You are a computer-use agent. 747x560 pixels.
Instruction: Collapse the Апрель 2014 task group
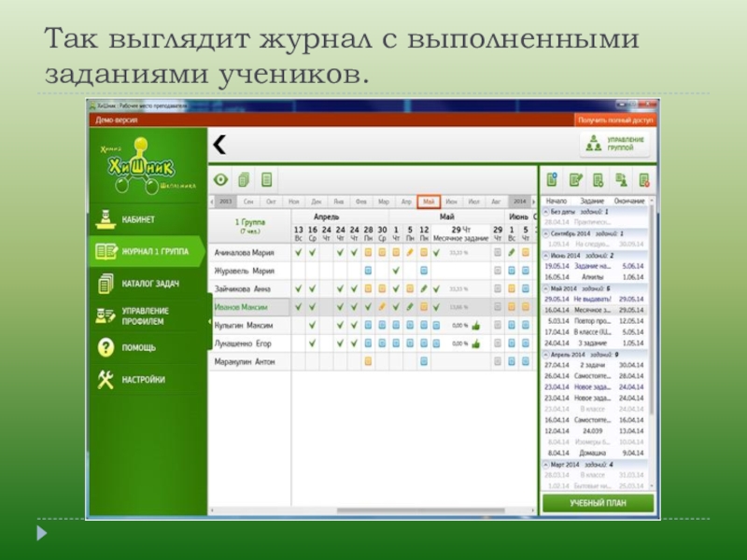(x=546, y=355)
